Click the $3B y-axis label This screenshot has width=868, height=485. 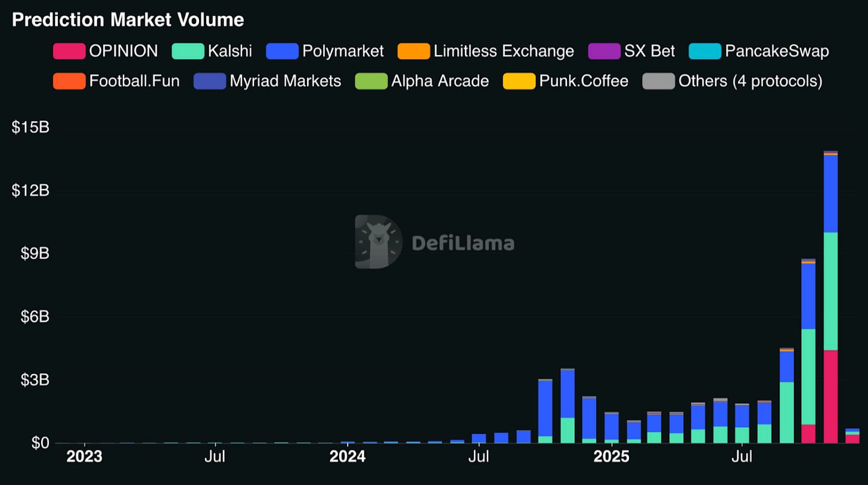click(x=34, y=381)
